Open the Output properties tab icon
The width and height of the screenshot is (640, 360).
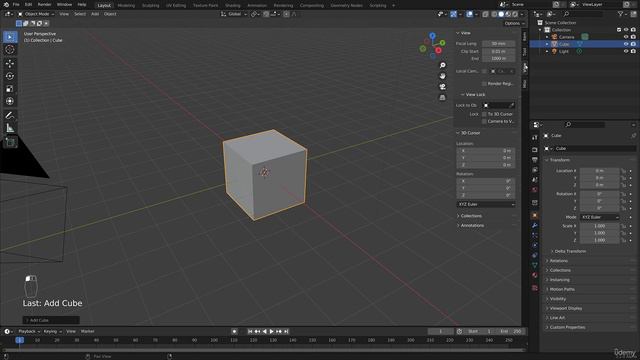[x=535, y=160]
